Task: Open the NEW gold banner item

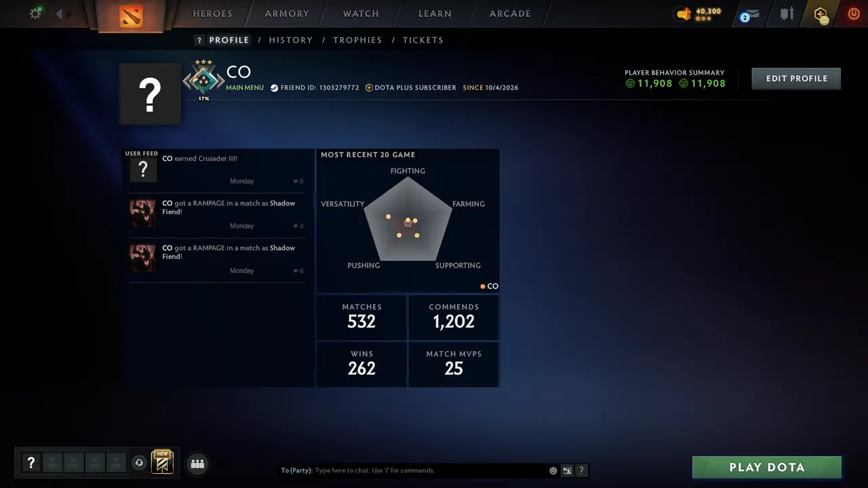Action: click(162, 462)
